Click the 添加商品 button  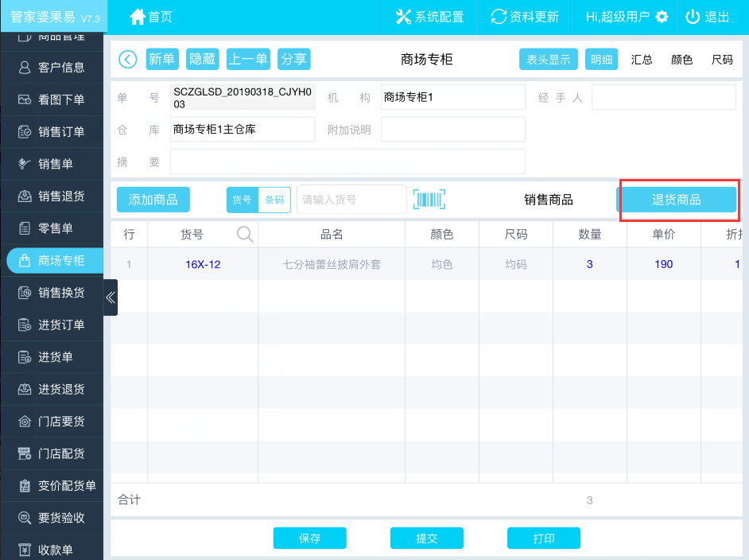tap(153, 199)
